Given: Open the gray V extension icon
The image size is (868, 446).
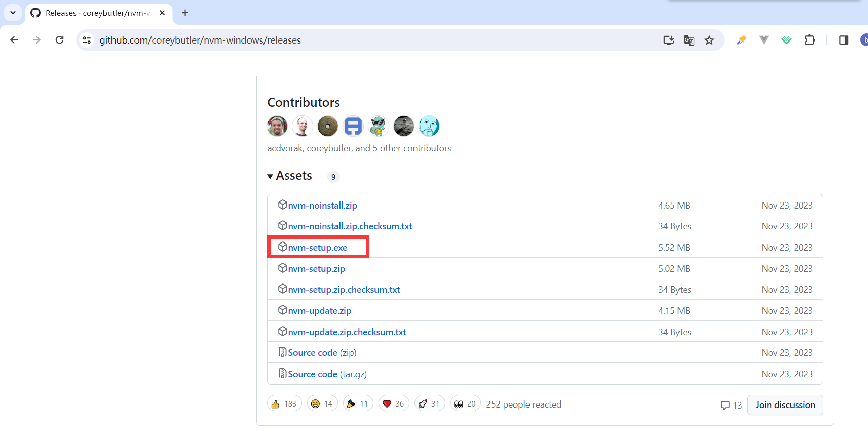Looking at the screenshot, I should [x=764, y=40].
